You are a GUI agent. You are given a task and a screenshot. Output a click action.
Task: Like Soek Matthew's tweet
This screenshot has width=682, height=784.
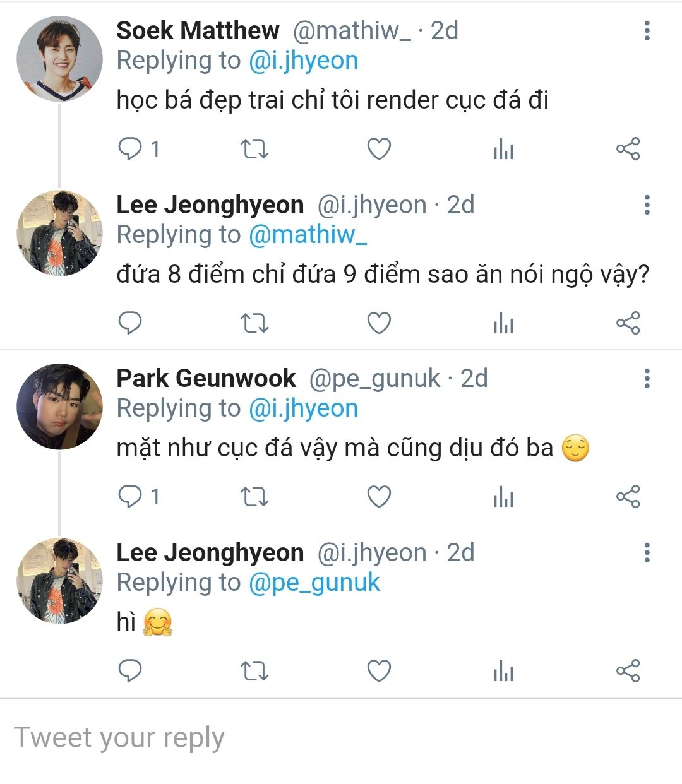pyautogui.click(x=379, y=149)
